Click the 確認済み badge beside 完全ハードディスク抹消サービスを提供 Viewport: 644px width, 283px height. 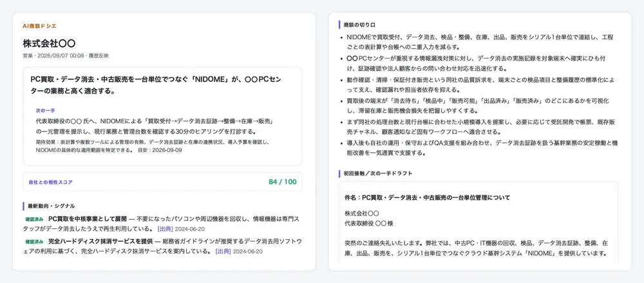tap(34, 242)
